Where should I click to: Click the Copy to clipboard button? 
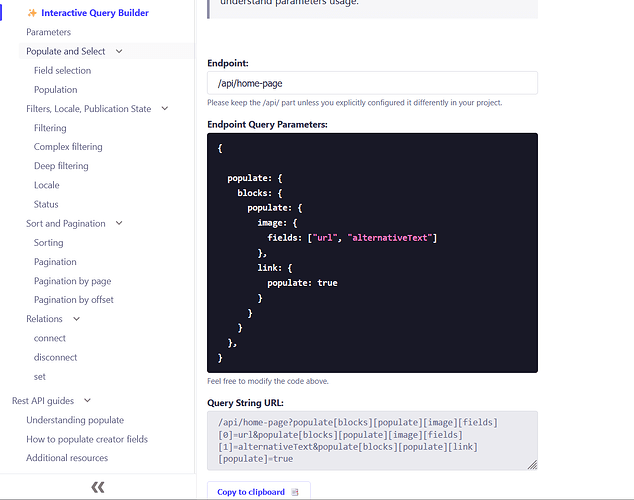coord(258,491)
